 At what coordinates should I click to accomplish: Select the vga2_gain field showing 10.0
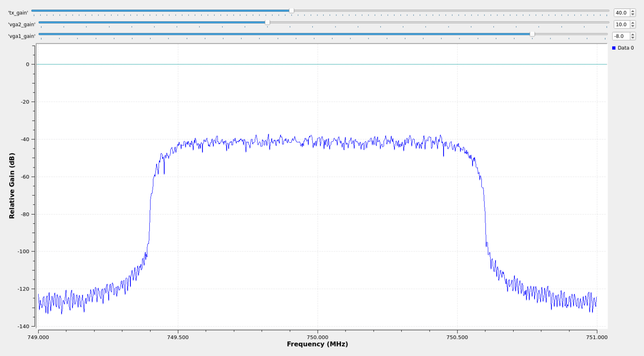coord(621,25)
